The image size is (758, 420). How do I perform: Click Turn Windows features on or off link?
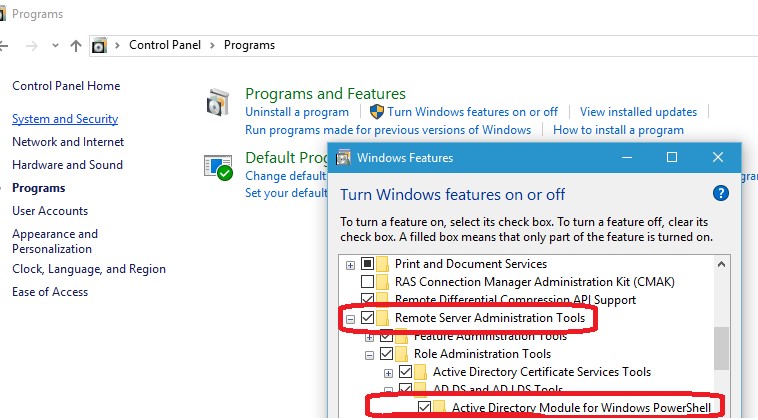[472, 112]
